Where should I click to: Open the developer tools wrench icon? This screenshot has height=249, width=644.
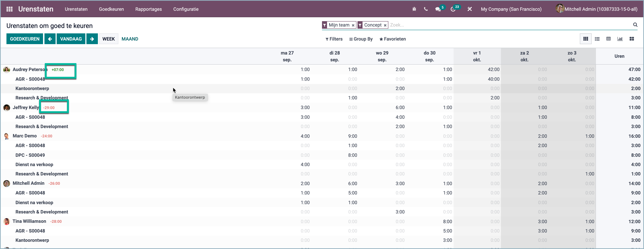click(470, 9)
